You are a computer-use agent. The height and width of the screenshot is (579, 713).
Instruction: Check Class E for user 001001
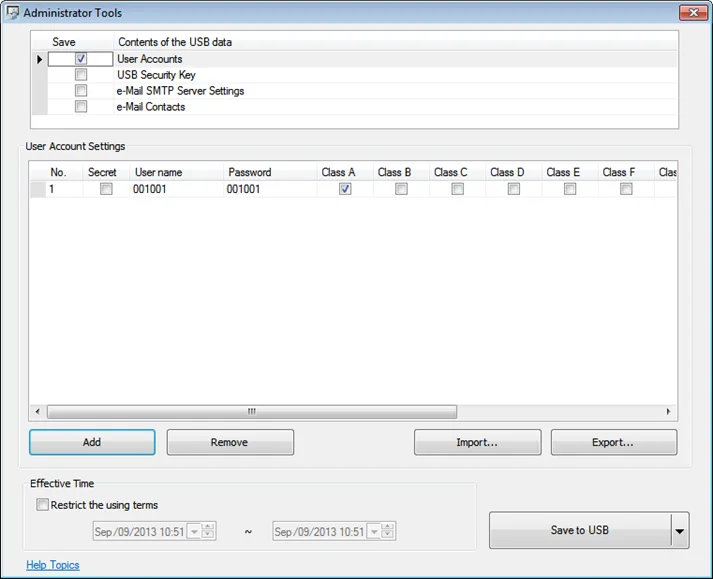(x=570, y=189)
